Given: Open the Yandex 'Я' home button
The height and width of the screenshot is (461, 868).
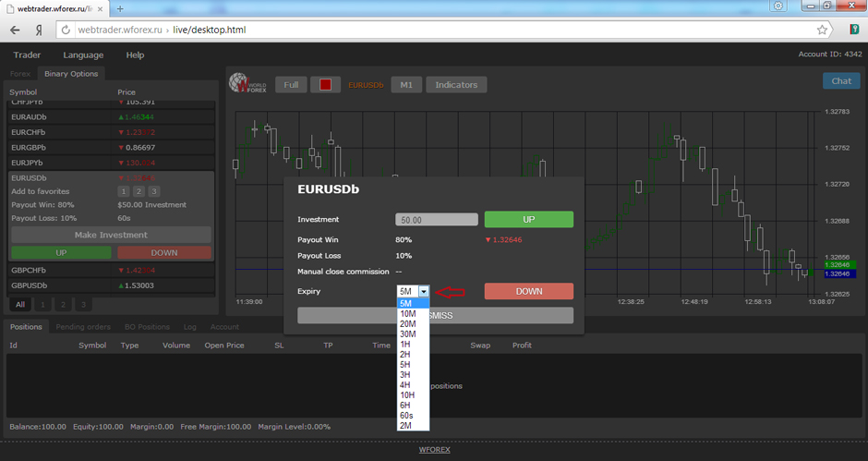Looking at the screenshot, I should [39, 30].
